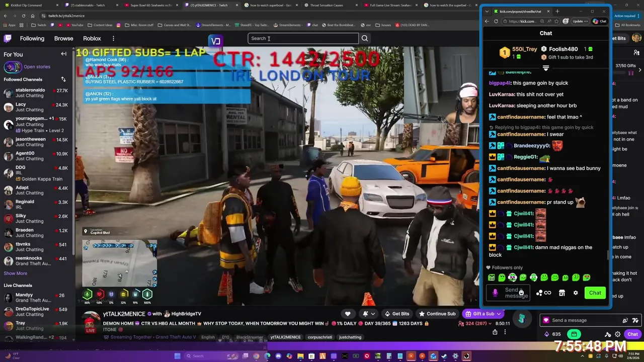Open the Twitch top-nav more options menu
The image size is (644, 362).
pyautogui.click(x=113, y=38)
